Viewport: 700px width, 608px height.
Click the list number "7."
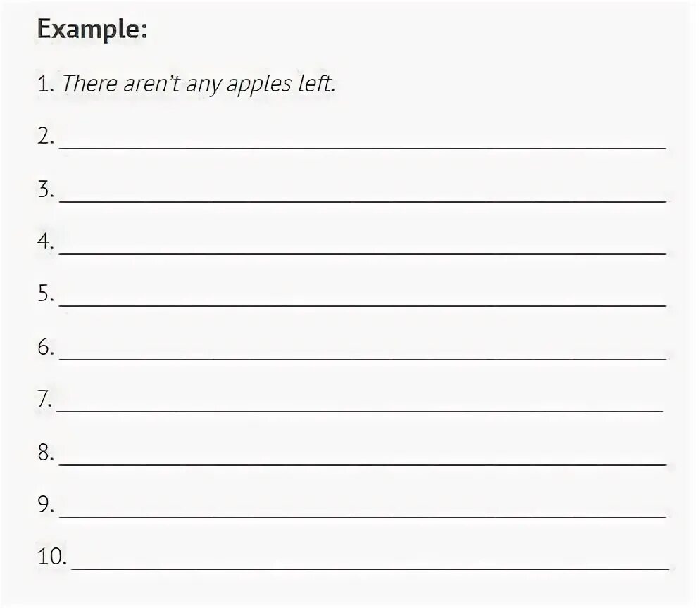[46, 400]
